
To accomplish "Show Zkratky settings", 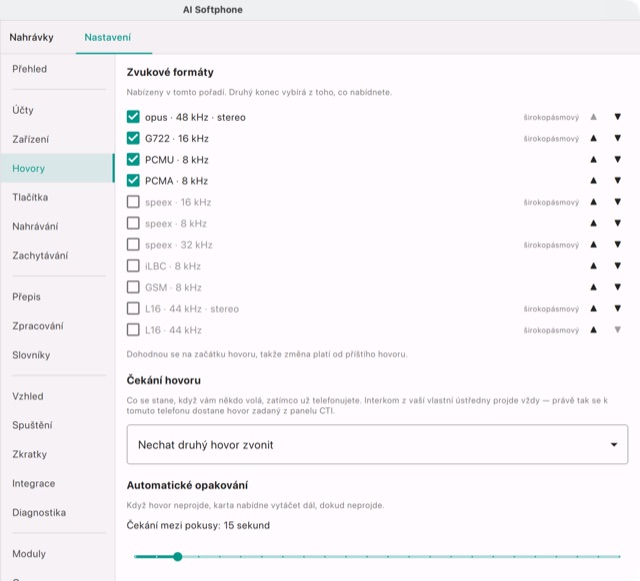I will point(58,454).
